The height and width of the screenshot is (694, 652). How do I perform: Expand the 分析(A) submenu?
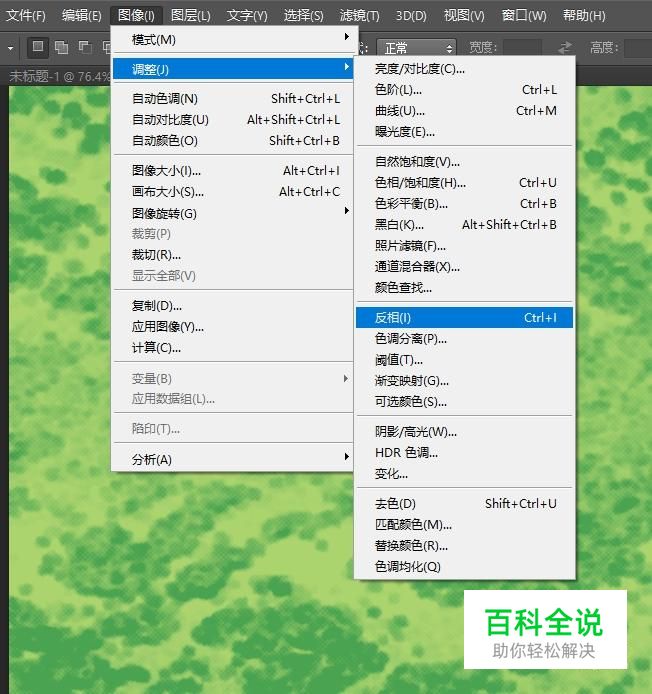click(232, 459)
